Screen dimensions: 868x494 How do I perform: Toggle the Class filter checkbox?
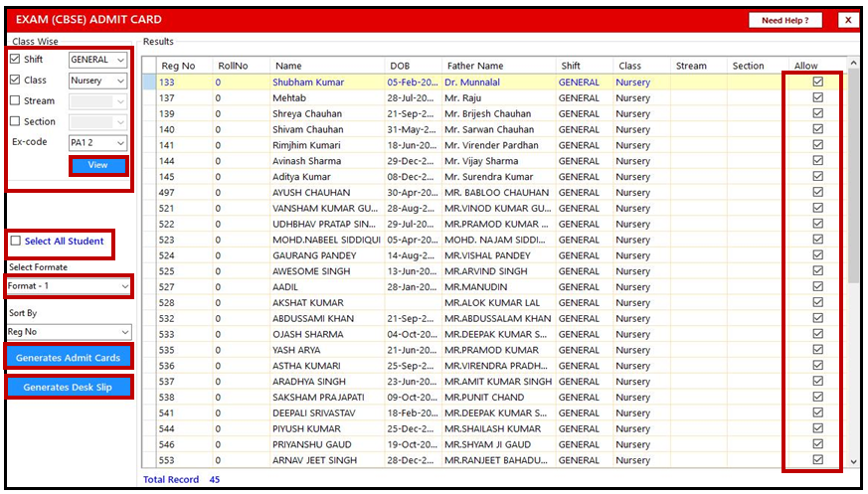(x=15, y=80)
